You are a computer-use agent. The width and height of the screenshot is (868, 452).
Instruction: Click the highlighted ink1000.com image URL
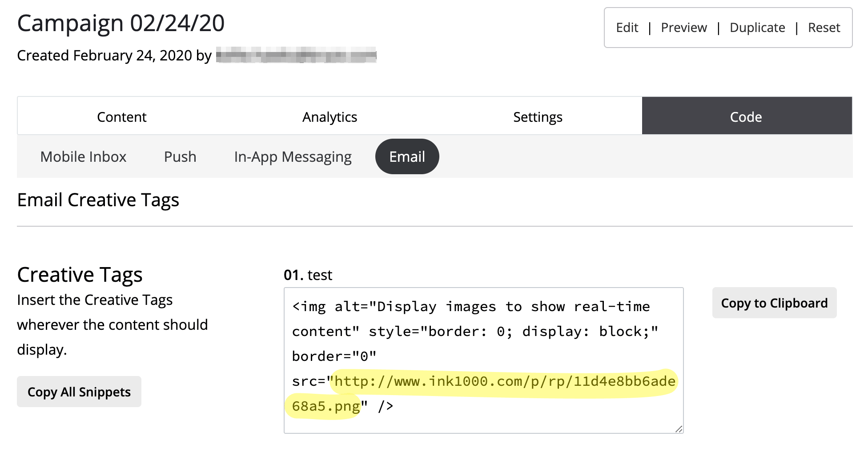tap(504, 382)
